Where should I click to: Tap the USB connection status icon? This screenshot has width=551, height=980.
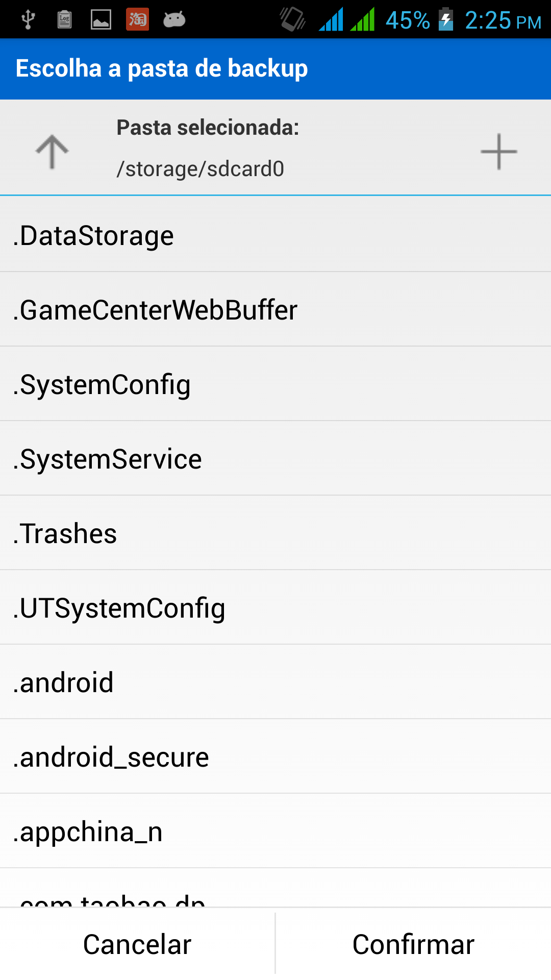tap(29, 20)
